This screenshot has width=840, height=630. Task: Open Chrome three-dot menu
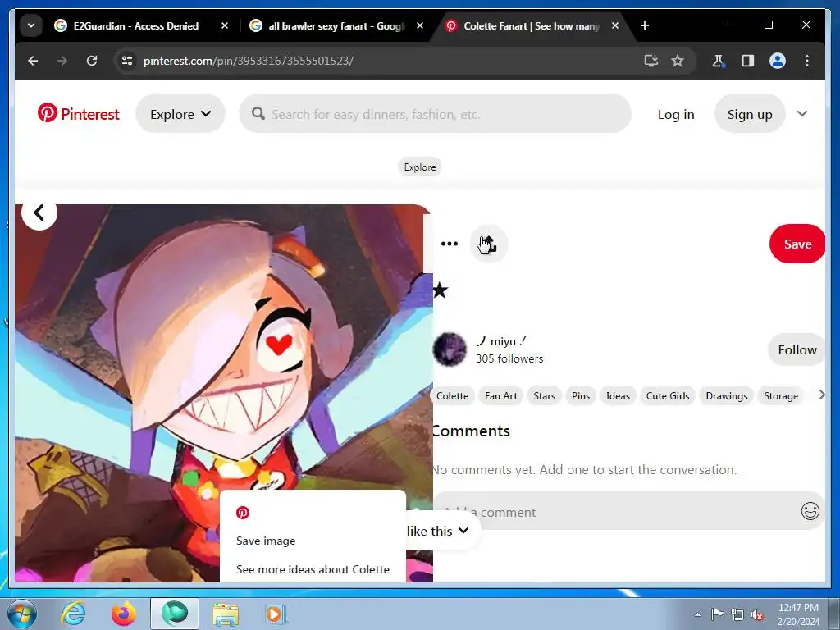807,61
